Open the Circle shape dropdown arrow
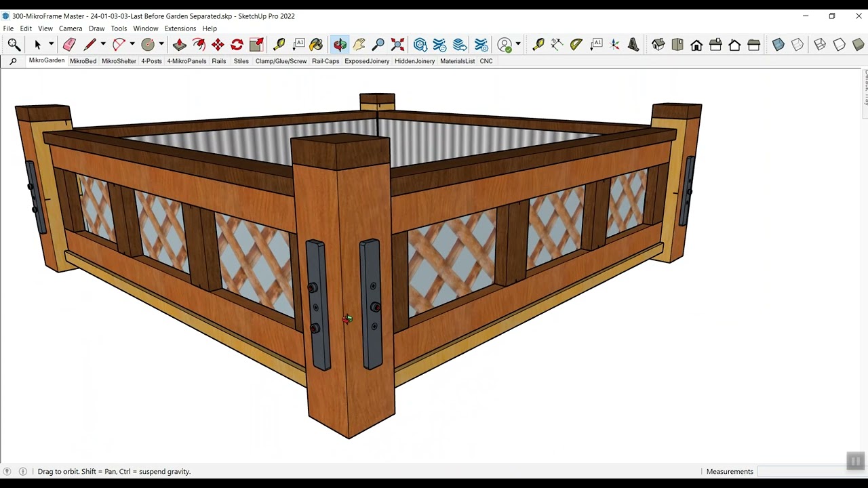868x488 pixels. [161, 45]
